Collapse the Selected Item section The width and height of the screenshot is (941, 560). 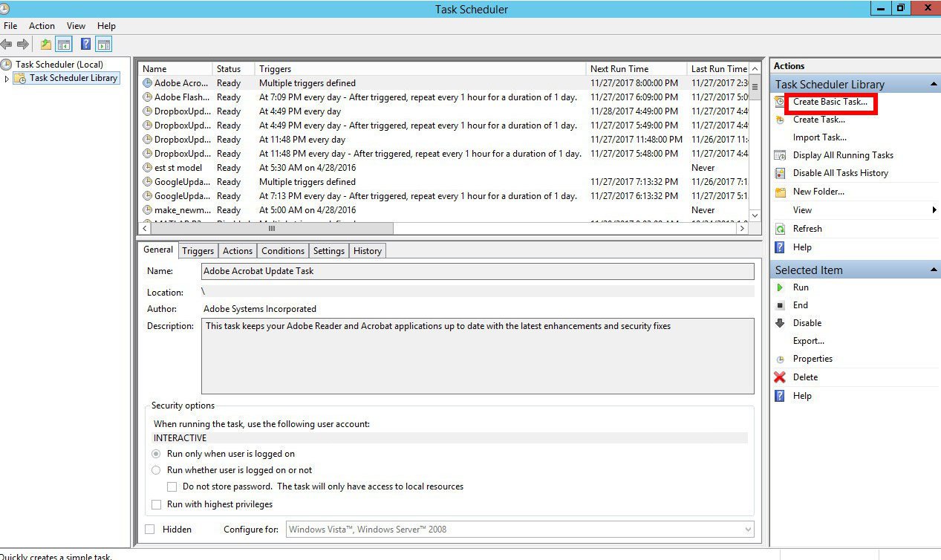click(x=933, y=270)
